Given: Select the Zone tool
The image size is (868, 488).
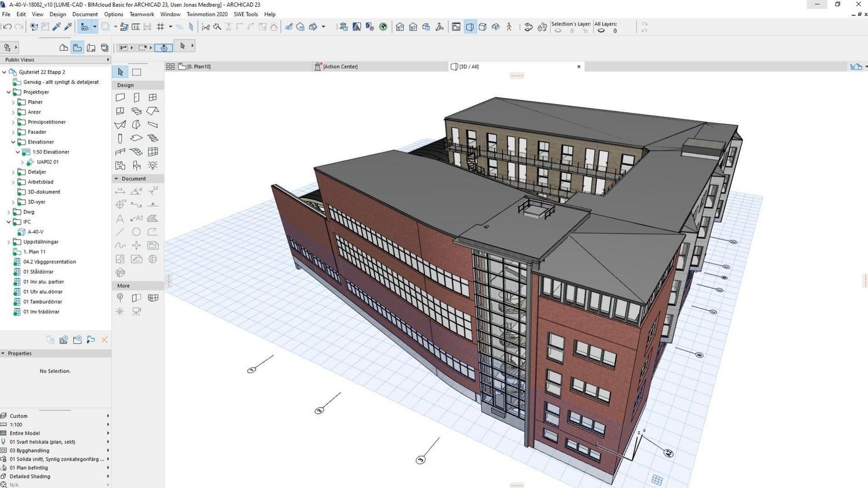Looking at the screenshot, I should point(120,166).
